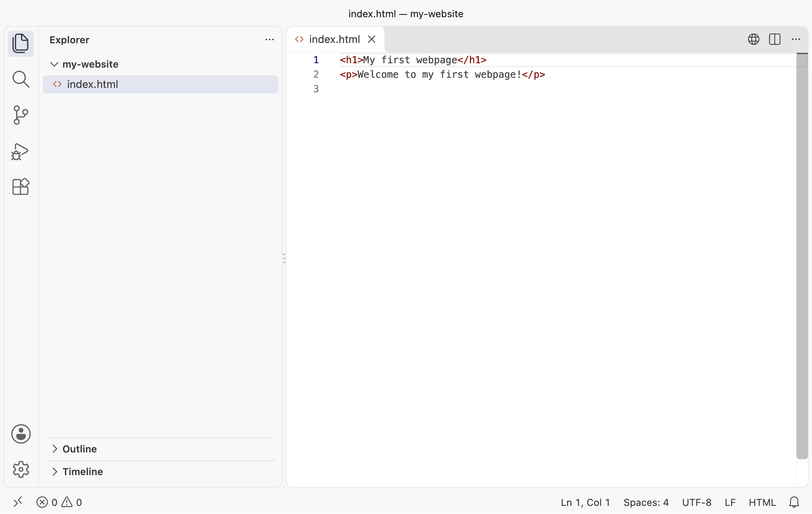812x514 pixels.
Task: Click the remote window status bar icon
Action: pyautogui.click(x=18, y=502)
